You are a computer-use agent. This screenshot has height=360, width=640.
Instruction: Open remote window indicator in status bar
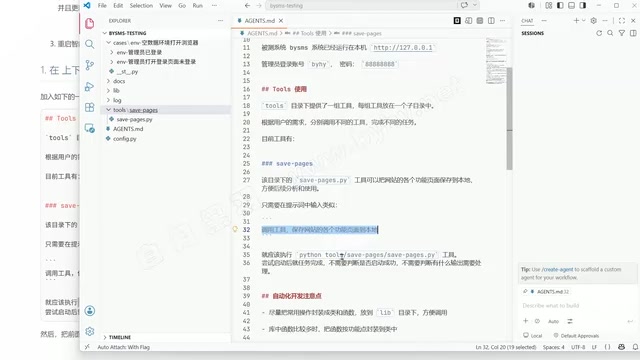tap(87, 347)
